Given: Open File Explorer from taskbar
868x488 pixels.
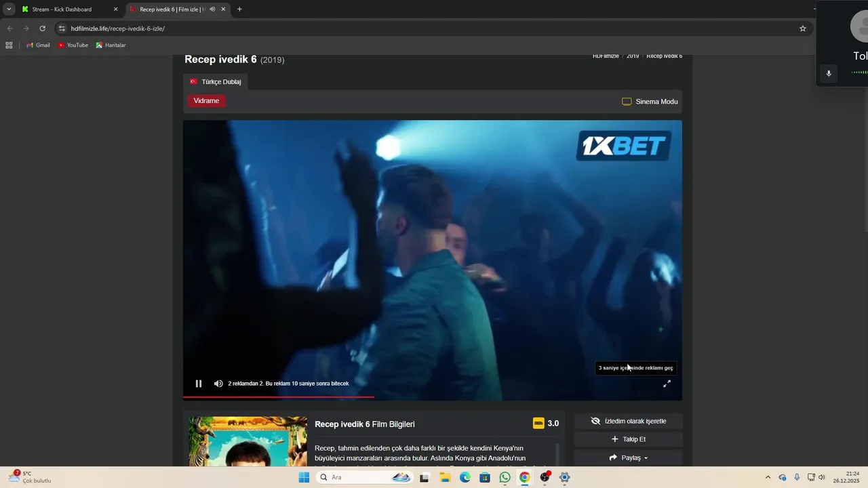Looking at the screenshot, I should [445, 477].
